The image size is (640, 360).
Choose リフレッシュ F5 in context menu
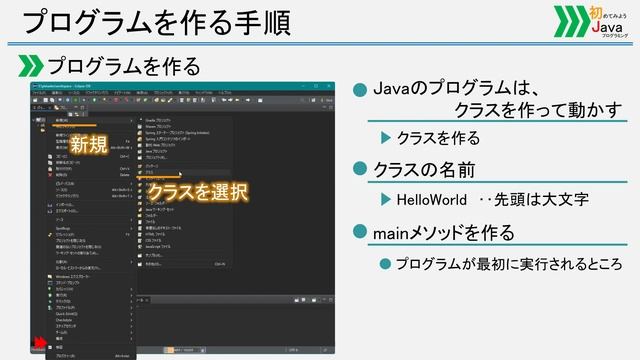click(x=92, y=235)
